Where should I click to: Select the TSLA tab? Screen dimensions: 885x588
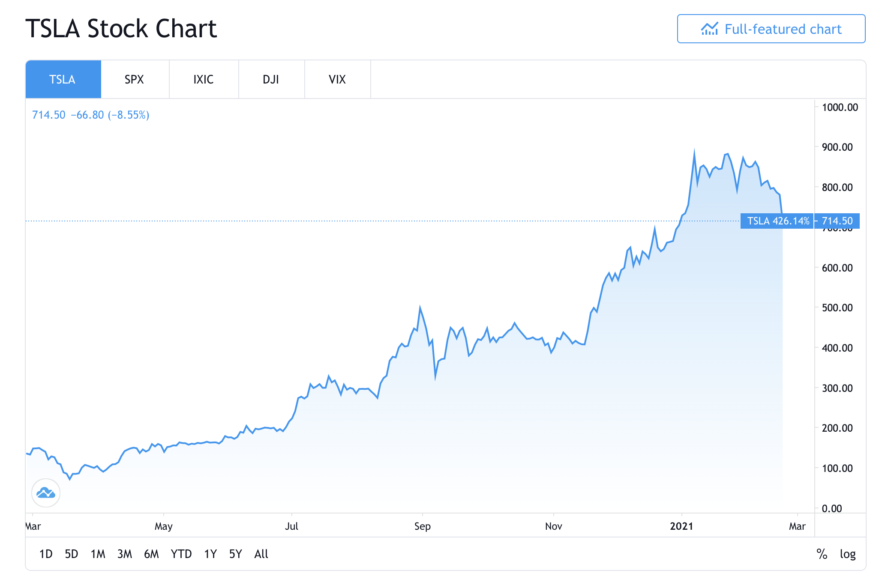coord(63,80)
